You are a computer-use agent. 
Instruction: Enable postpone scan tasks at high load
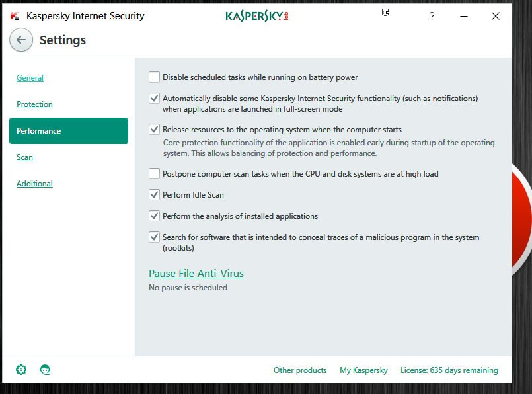(154, 174)
